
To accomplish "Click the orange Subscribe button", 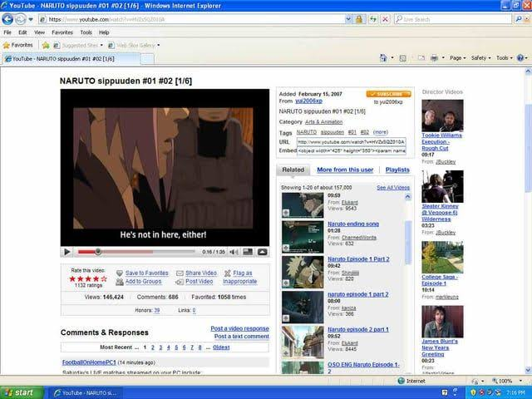I will click(388, 94).
